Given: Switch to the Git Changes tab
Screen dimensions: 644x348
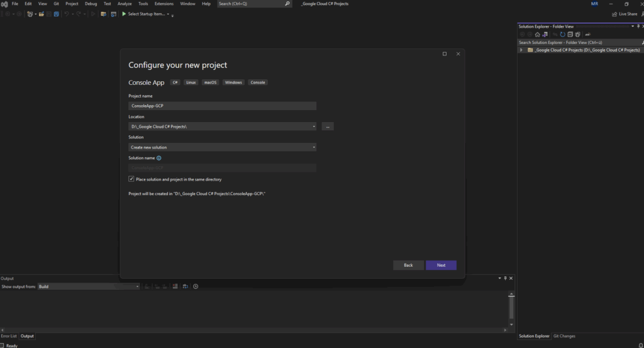Looking at the screenshot, I should (564, 336).
